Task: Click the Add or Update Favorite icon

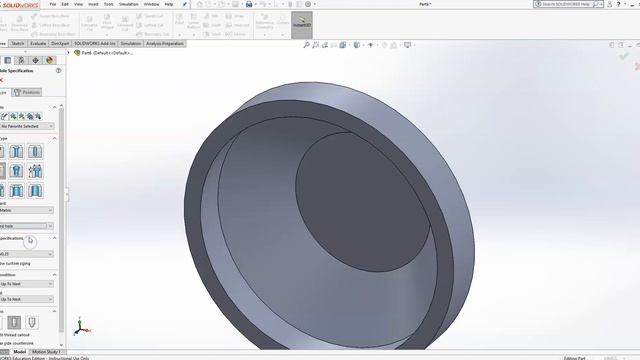Action: pos(13,116)
